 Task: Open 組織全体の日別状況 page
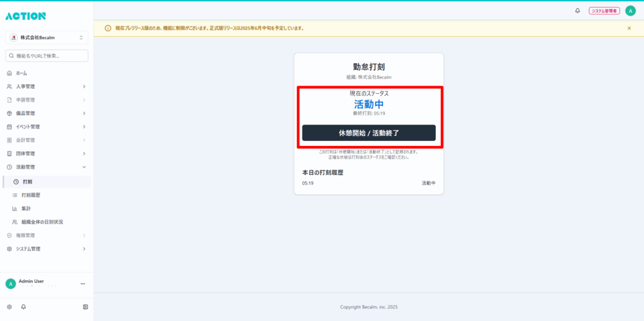[42, 222]
